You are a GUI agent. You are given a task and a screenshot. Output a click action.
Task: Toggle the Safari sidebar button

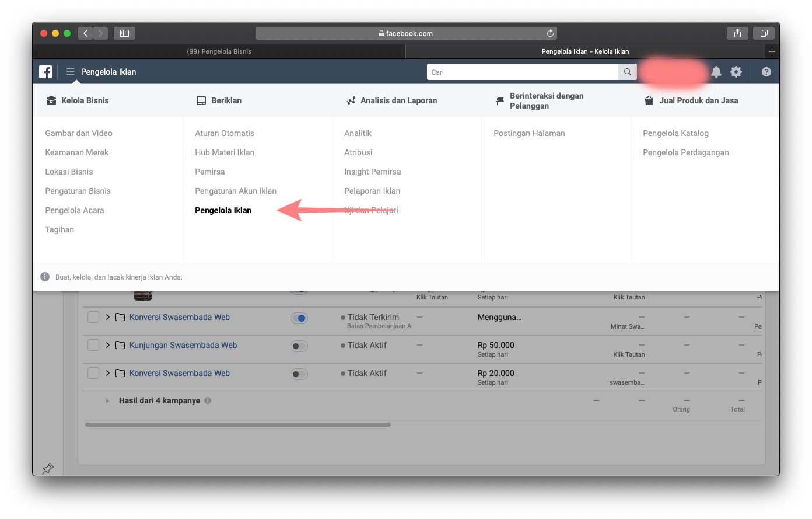[x=124, y=33]
